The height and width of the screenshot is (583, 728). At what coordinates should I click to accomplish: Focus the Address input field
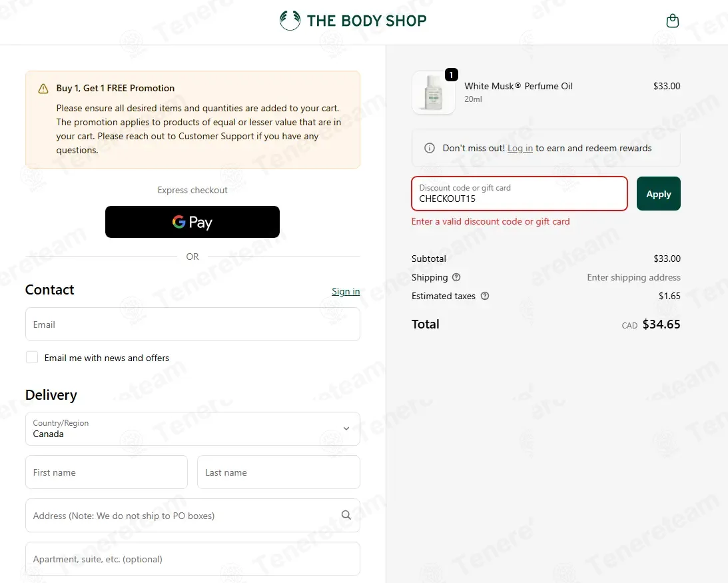tap(192, 515)
